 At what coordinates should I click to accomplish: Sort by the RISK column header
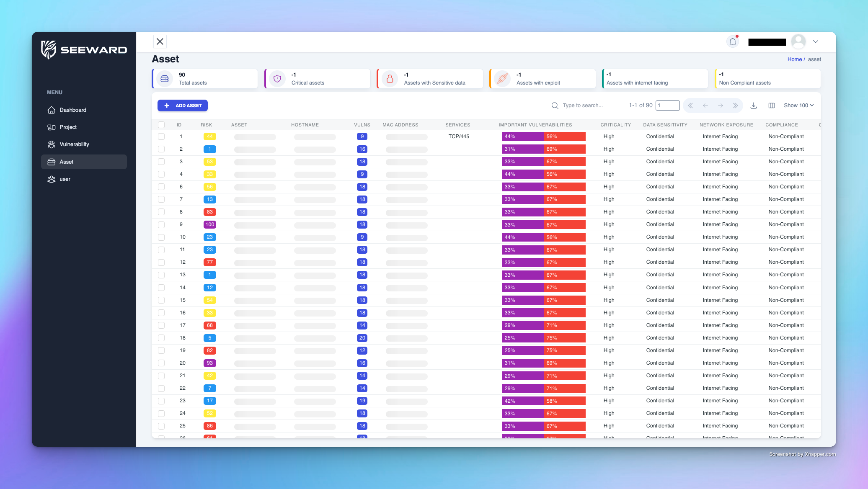pos(206,125)
